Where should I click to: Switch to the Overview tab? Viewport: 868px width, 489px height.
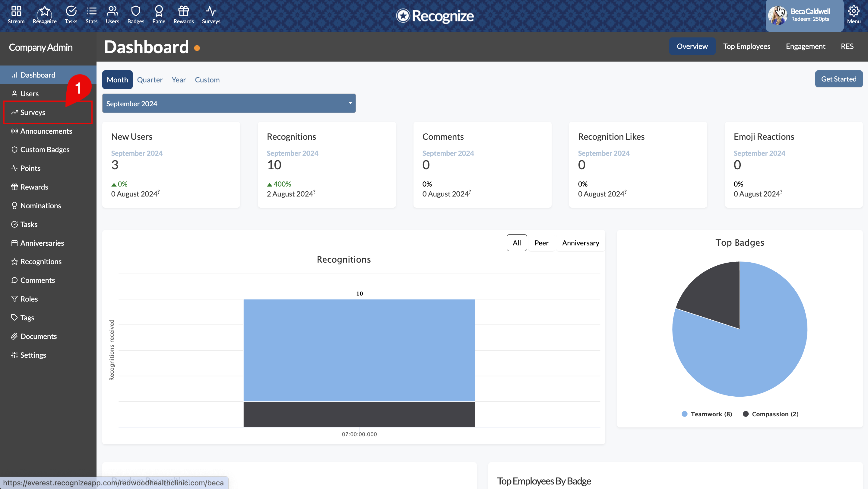click(x=692, y=46)
